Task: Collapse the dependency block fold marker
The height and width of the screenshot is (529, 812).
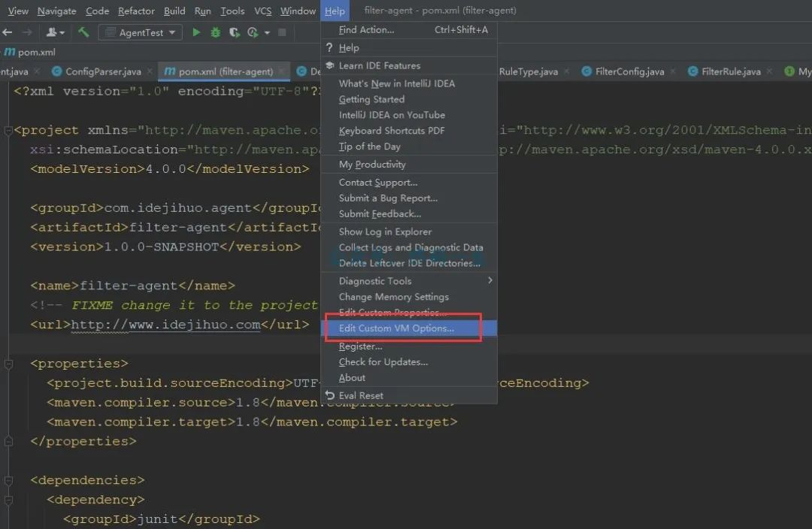Action: (8, 500)
